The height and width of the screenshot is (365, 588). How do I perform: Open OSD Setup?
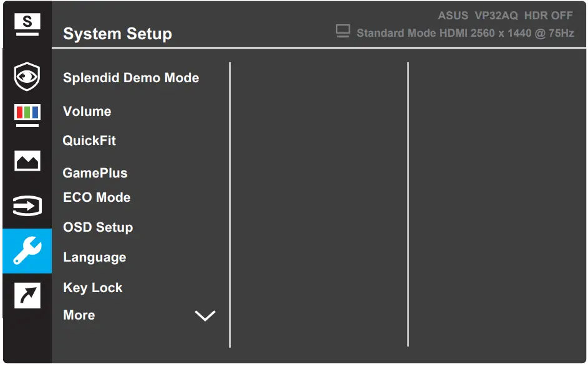click(97, 227)
